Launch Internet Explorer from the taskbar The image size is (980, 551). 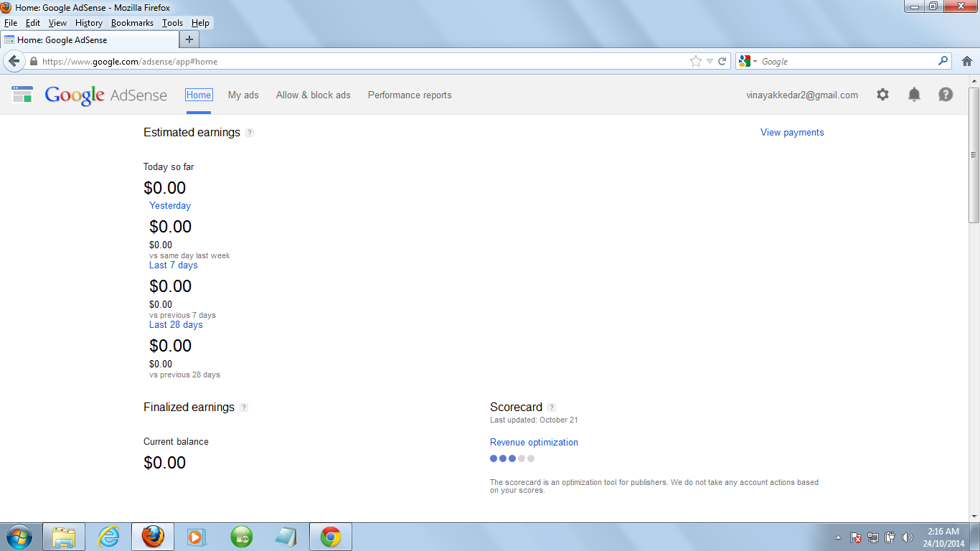tap(108, 537)
